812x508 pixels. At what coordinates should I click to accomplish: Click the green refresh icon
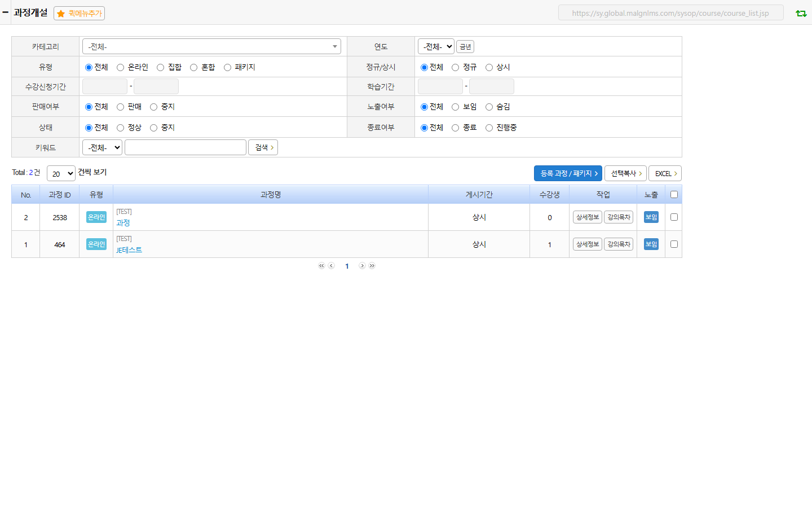[801, 13]
